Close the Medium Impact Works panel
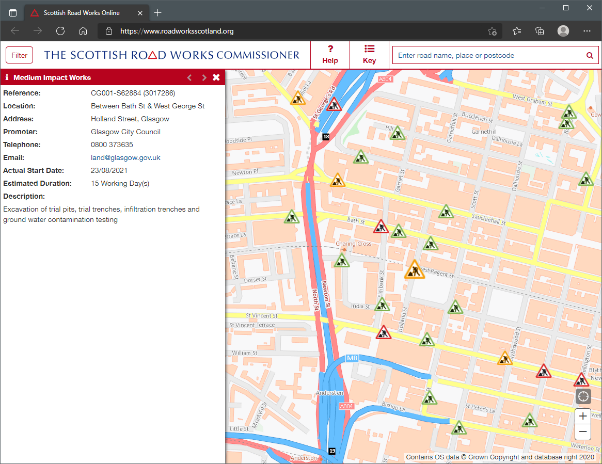This screenshot has height=464, width=602. pos(216,78)
